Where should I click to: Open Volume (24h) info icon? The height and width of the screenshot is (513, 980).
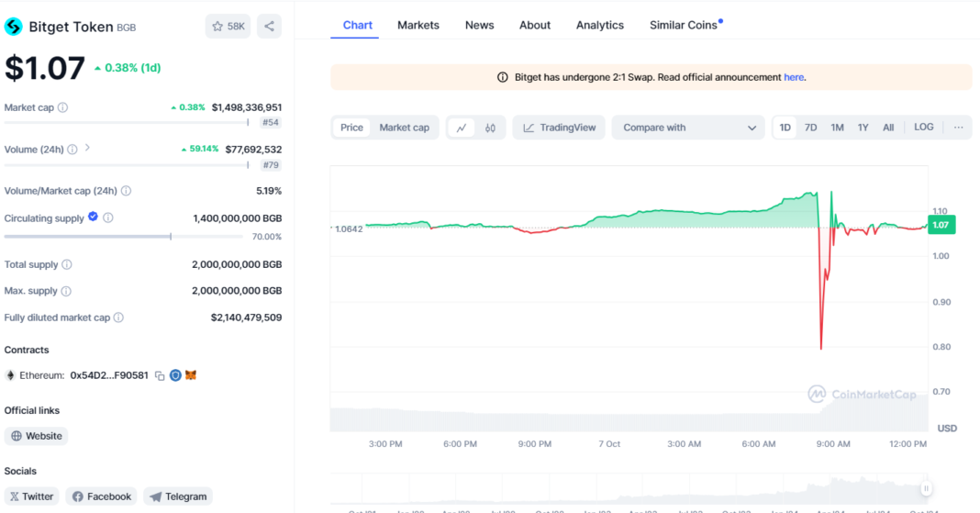pos(72,150)
